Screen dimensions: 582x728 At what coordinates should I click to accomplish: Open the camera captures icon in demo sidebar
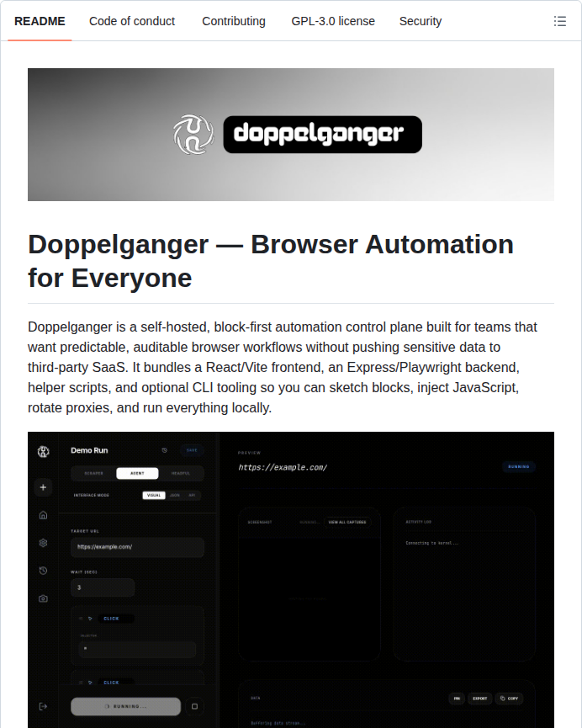(43, 598)
